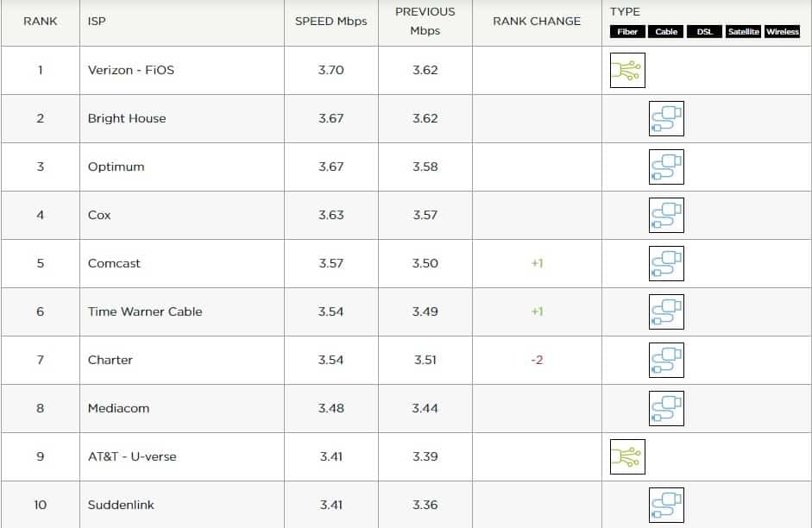Click rank number 10 in the Suddenlink row

tap(41, 505)
